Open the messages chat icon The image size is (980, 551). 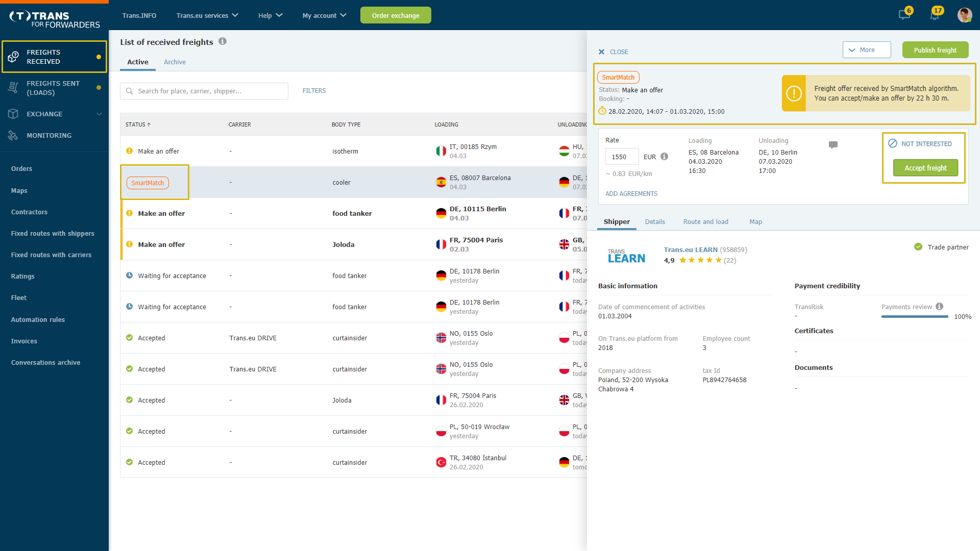904,15
